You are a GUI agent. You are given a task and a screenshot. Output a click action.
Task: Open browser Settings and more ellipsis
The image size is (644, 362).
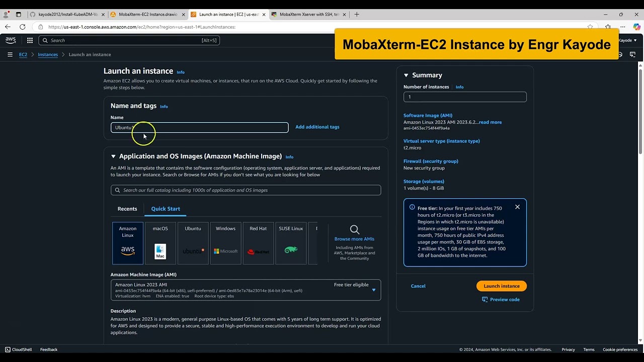pos(622,27)
